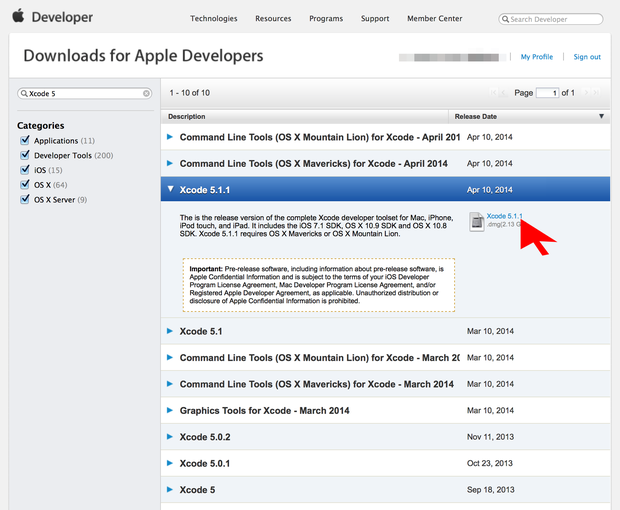Select the Xcode 5.0.2 row title
Screen dimensions: 620x510
205,437
